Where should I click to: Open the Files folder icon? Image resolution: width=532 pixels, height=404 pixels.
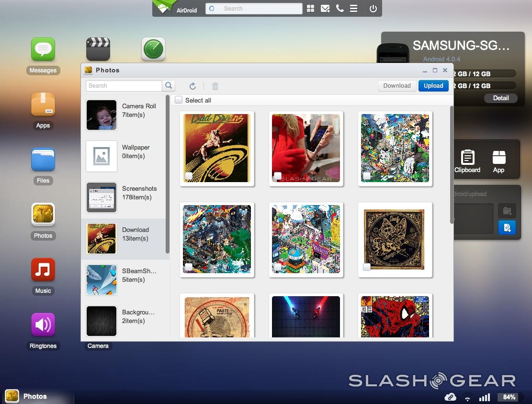pyautogui.click(x=43, y=160)
